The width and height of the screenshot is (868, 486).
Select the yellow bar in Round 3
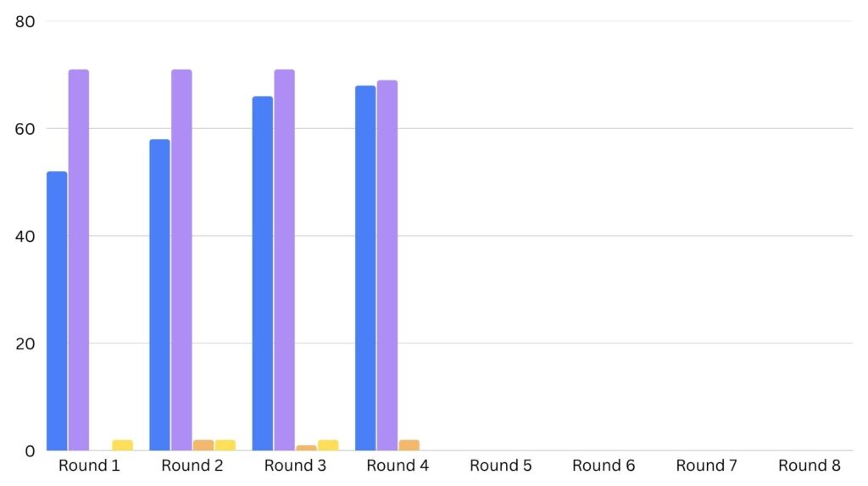[328, 445]
